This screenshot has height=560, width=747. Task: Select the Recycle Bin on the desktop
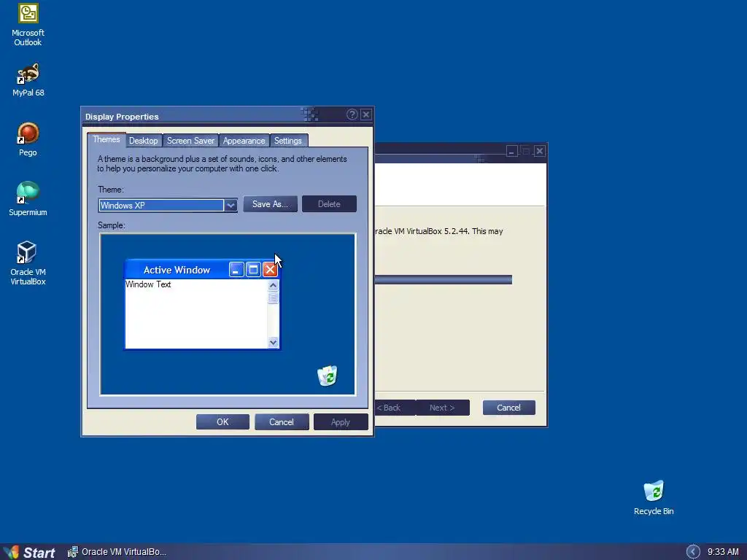654,497
